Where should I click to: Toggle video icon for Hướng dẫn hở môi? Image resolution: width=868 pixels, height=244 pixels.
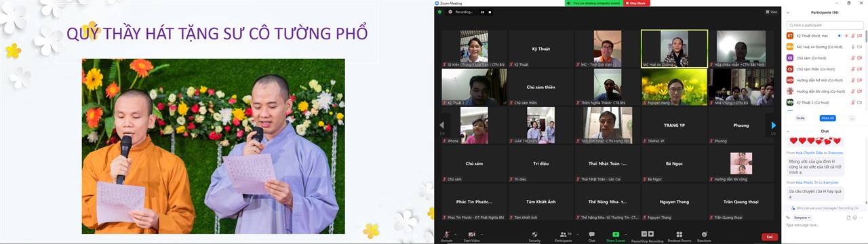860,80
